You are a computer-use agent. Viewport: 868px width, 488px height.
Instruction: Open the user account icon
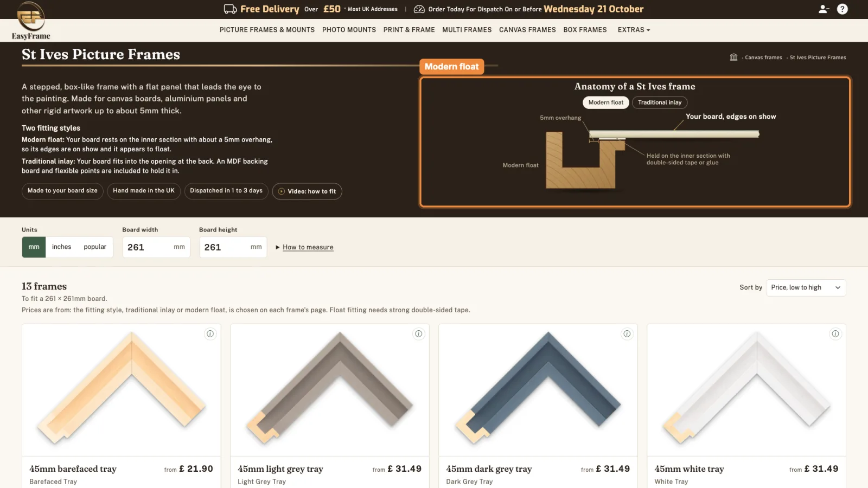pyautogui.click(x=824, y=9)
